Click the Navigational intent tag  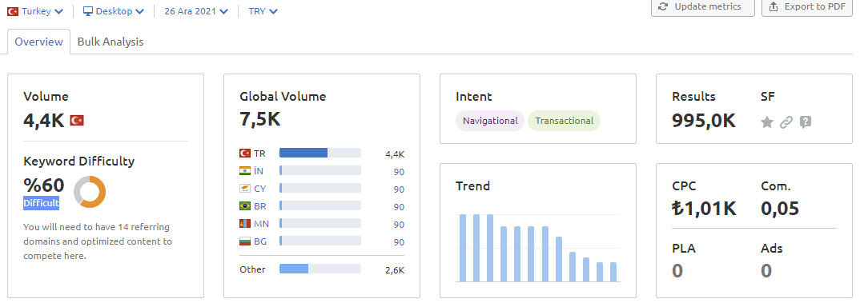point(490,121)
